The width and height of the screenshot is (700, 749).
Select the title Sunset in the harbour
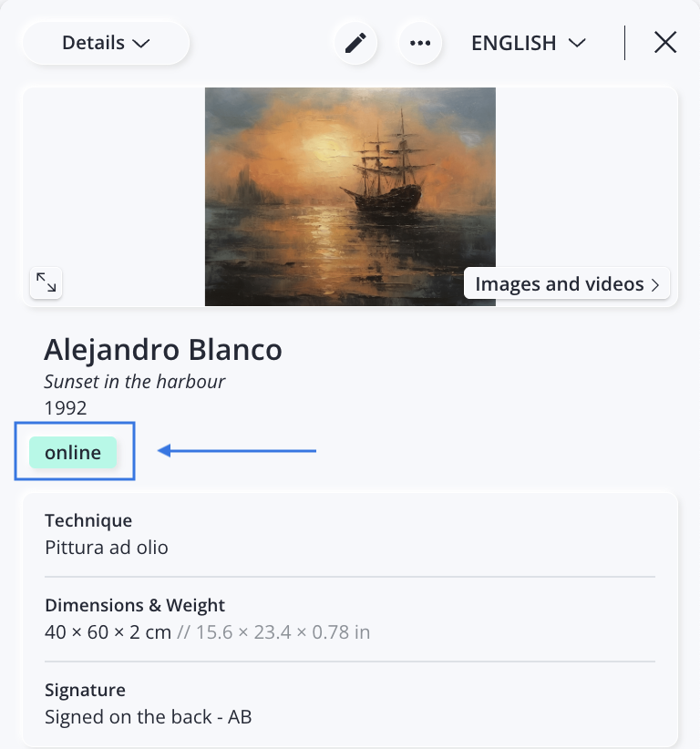(x=135, y=382)
